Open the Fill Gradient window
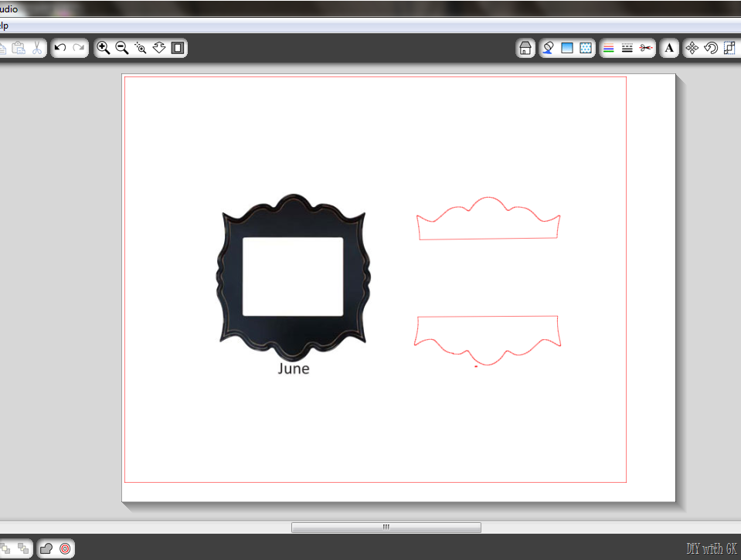The height and width of the screenshot is (560, 741). [x=567, y=48]
